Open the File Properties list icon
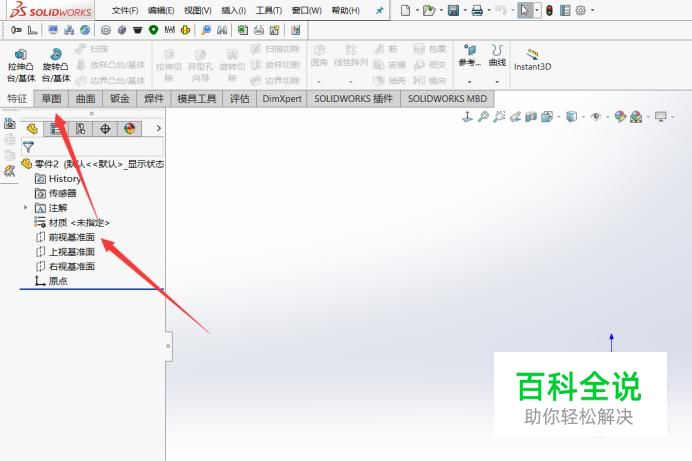Viewport: 692px width, 461px height. [x=565, y=10]
